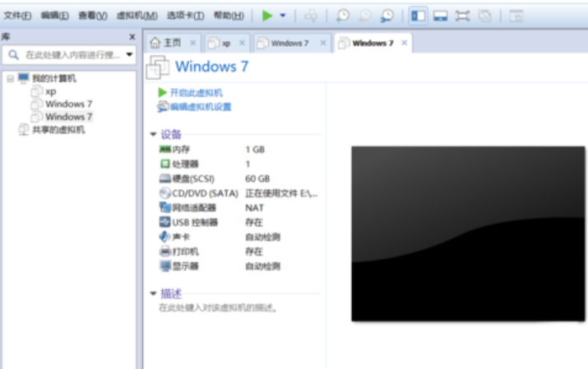The image size is (588, 369).
Task: Click the 60 GB hard disk value
Action: [x=257, y=178]
